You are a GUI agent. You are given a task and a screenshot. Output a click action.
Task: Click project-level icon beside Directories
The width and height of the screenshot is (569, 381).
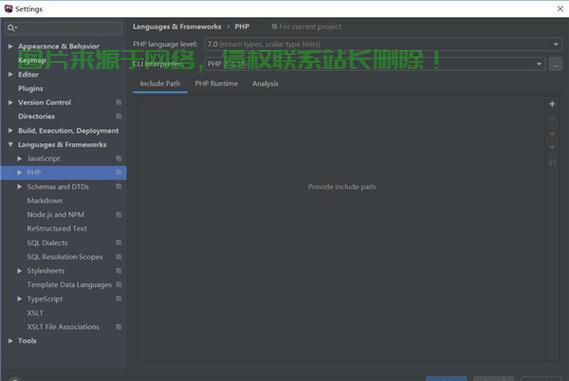(119, 116)
